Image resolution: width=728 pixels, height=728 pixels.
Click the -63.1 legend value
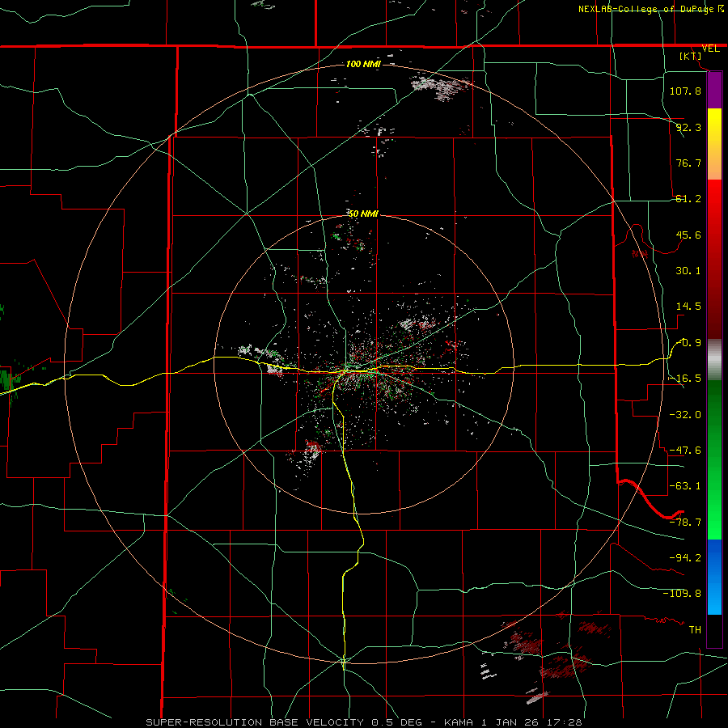(685, 486)
